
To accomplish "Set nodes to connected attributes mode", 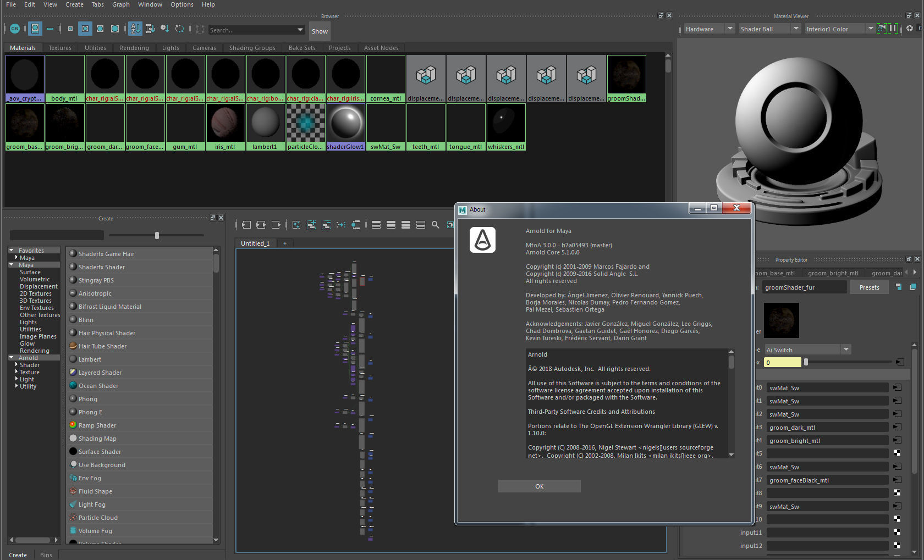I will [x=391, y=225].
